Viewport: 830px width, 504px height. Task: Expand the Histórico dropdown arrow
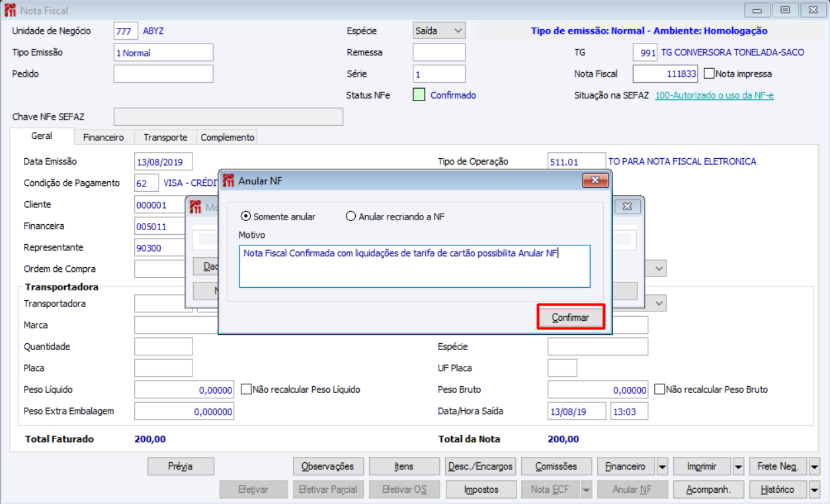tap(814, 489)
